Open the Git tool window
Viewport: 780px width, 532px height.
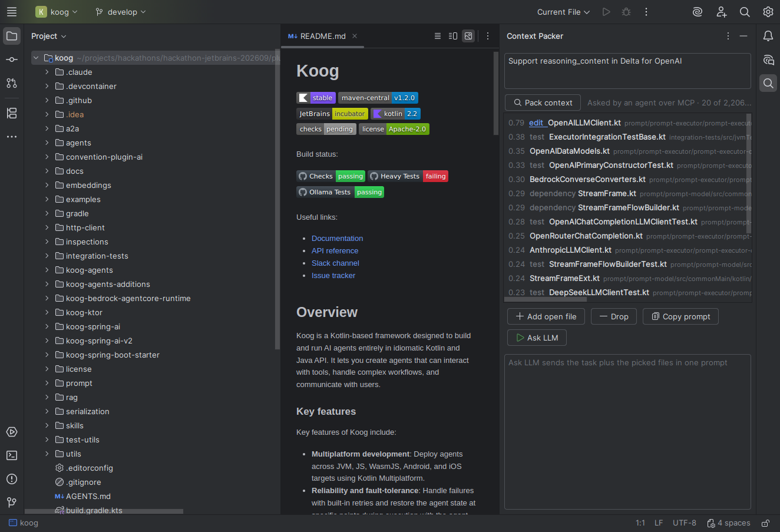tap(12, 503)
